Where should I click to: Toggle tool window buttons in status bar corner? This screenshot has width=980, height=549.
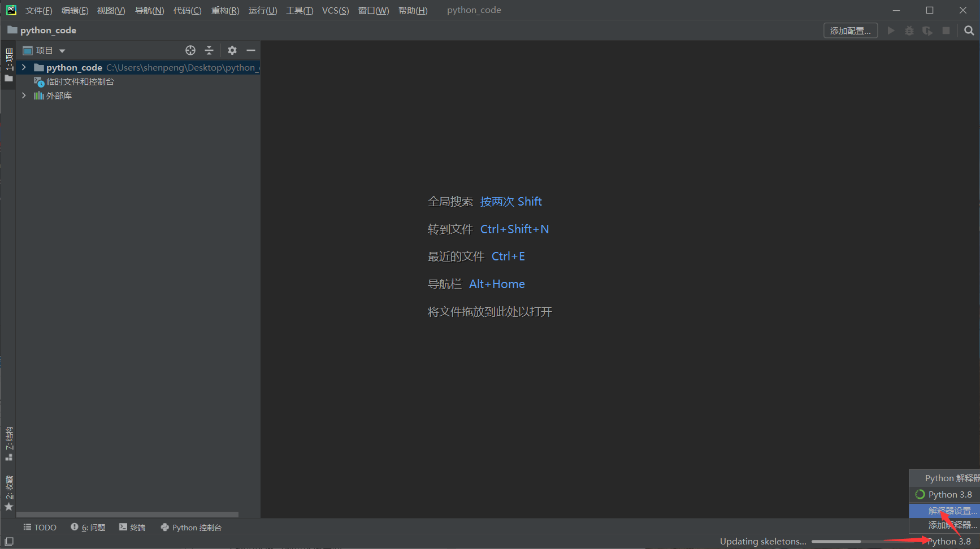tap(9, 541)
